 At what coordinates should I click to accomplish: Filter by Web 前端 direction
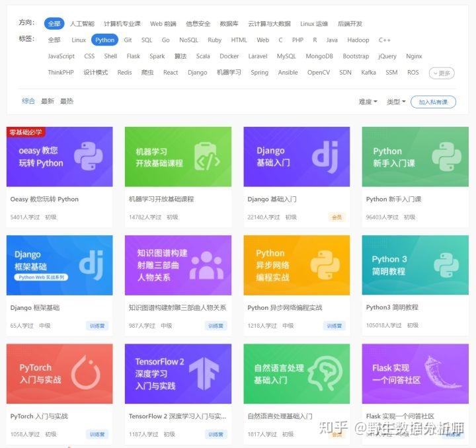[163, 24]
